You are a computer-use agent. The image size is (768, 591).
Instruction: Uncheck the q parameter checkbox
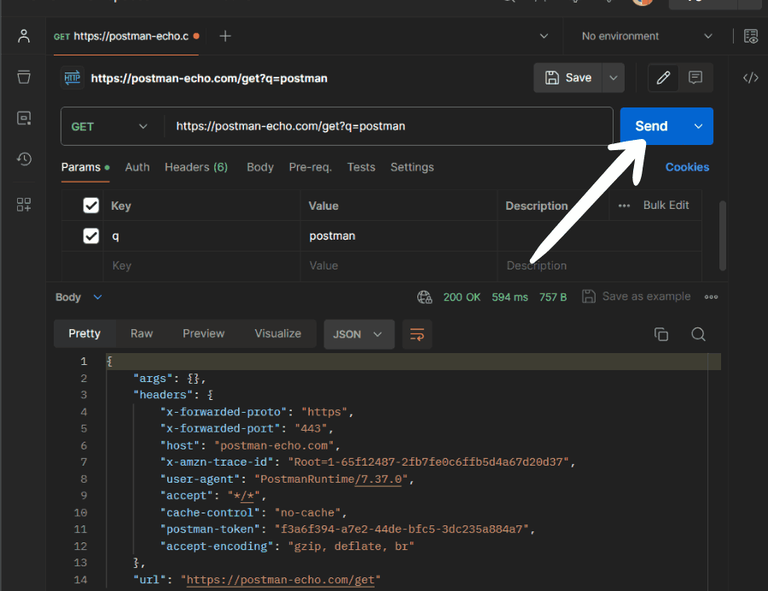91,236
